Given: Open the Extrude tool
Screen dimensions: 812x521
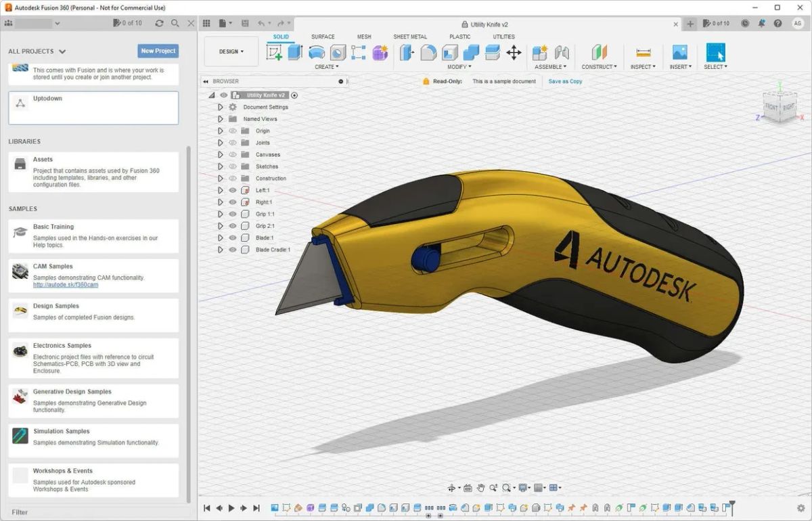Looking at the screenshot, I should tap(296, 51).
